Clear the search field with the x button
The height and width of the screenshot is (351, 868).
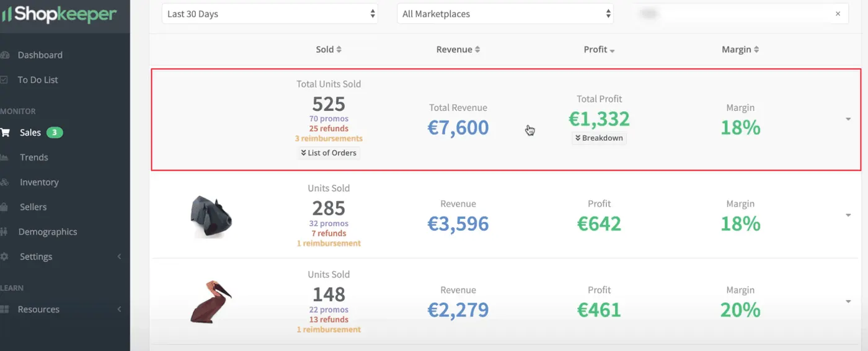838,14
